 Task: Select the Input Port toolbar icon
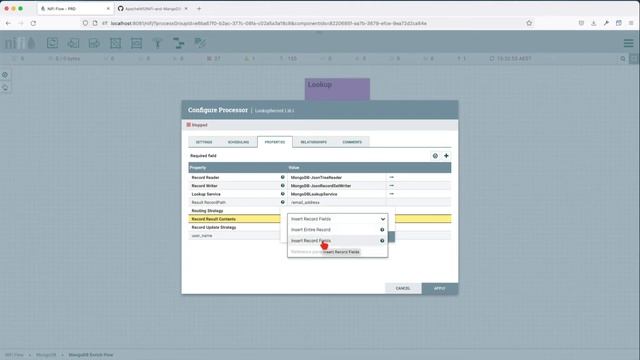(x=73, y=43)
